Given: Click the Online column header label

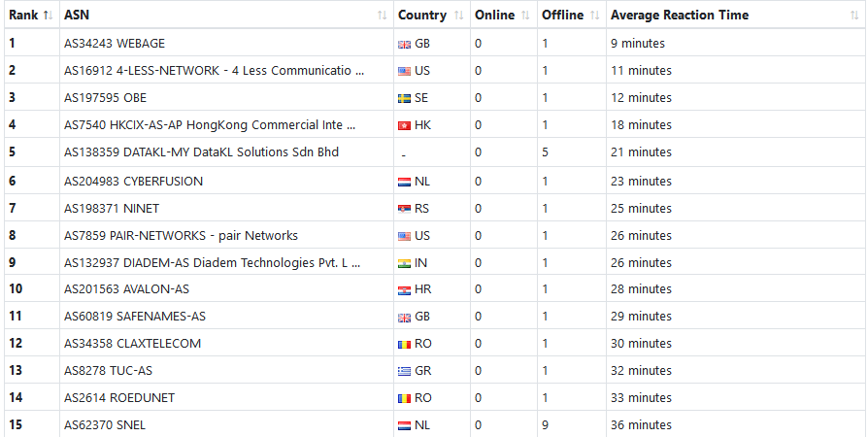Looking at the screenshot, I should 494,15.
